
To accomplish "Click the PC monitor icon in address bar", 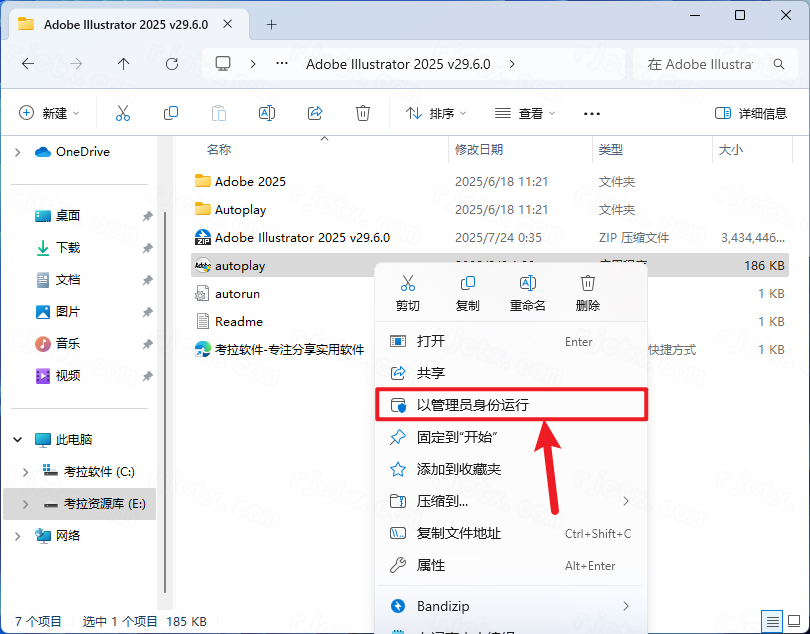I will tap(223, 64).
